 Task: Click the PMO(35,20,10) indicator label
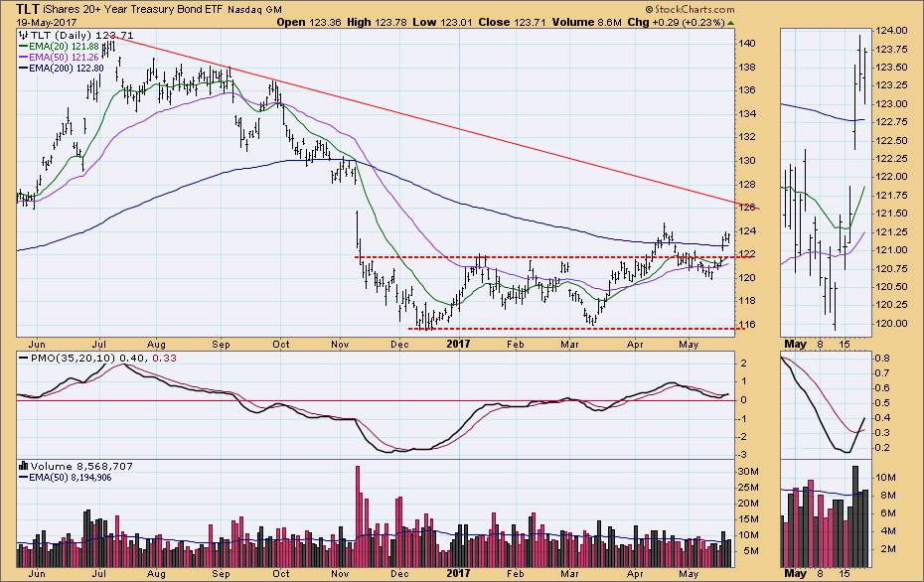point(73,359)
